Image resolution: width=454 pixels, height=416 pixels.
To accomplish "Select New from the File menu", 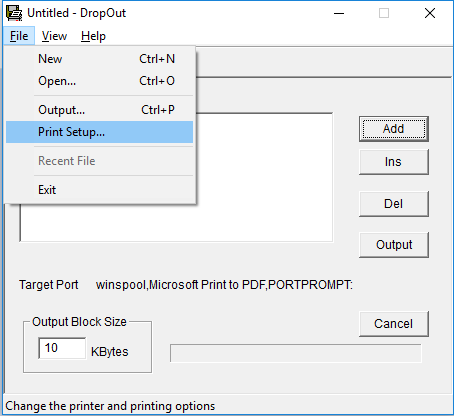I will [x=99, y=59].
